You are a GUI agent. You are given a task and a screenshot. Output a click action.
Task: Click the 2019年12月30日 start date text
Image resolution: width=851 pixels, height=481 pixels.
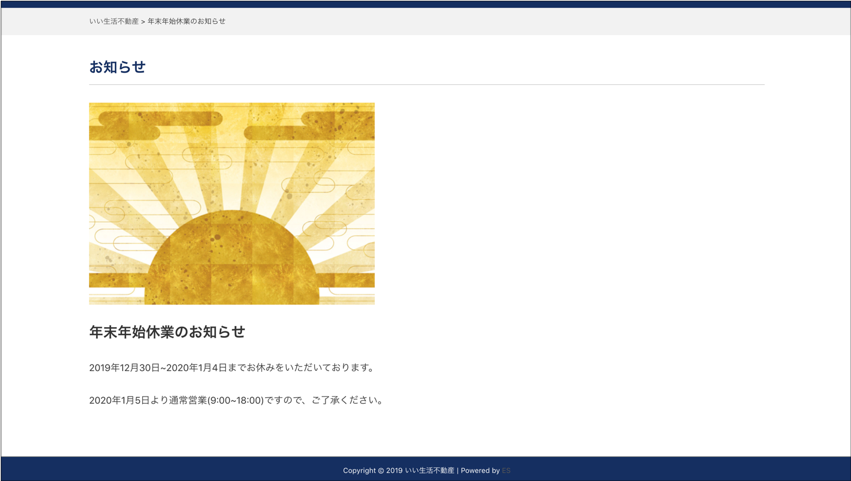tap(123, 368)
